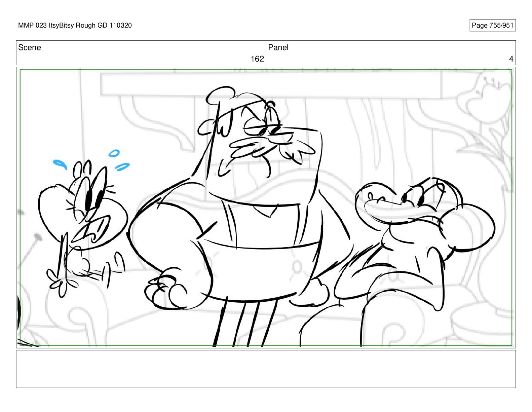The width and height of the screenshot is (532, 412).
Task: Click the panel number '4'
Action: (511, 59)
